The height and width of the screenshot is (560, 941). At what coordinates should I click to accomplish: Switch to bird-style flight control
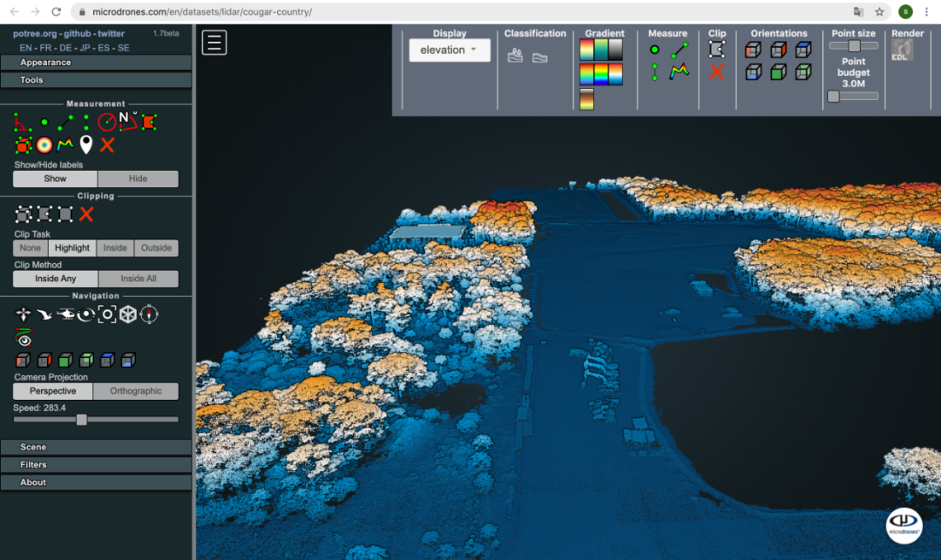(44, 314)
